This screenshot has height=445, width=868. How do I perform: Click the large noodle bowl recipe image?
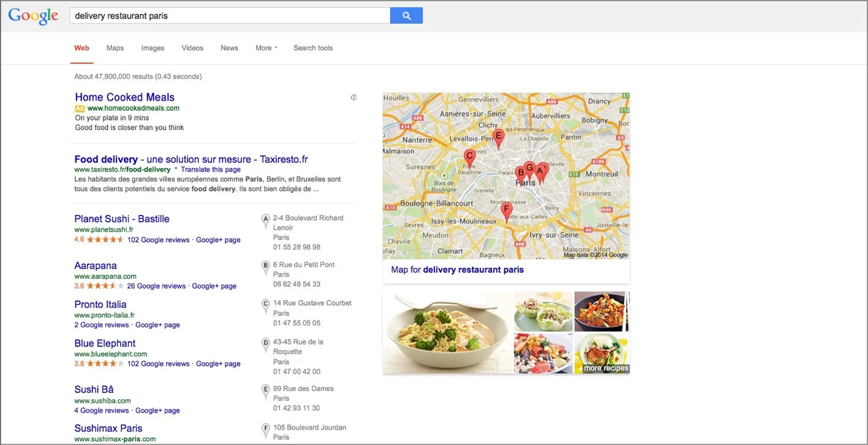pyautogui.click(x=448, y=333)
